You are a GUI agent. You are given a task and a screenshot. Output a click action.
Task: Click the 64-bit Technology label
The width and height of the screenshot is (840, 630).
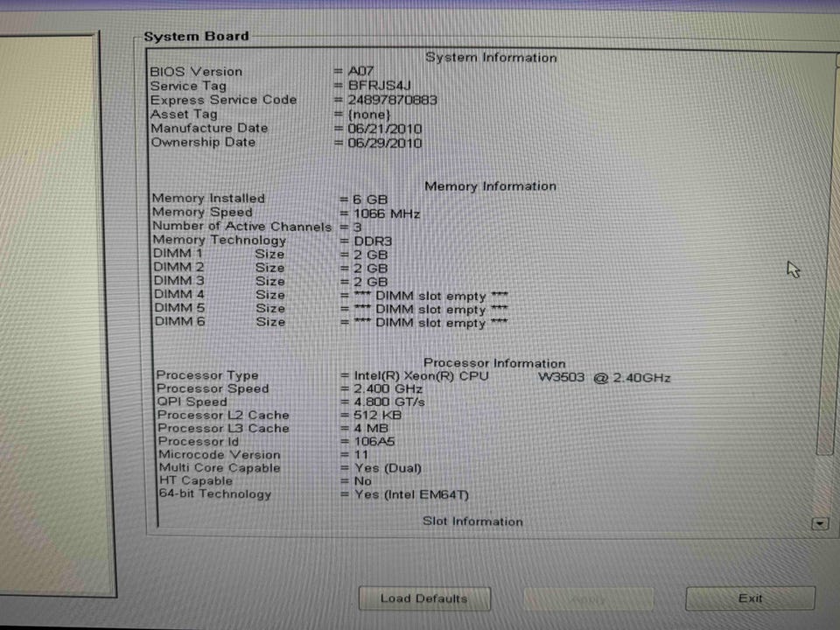click(215, 493)
